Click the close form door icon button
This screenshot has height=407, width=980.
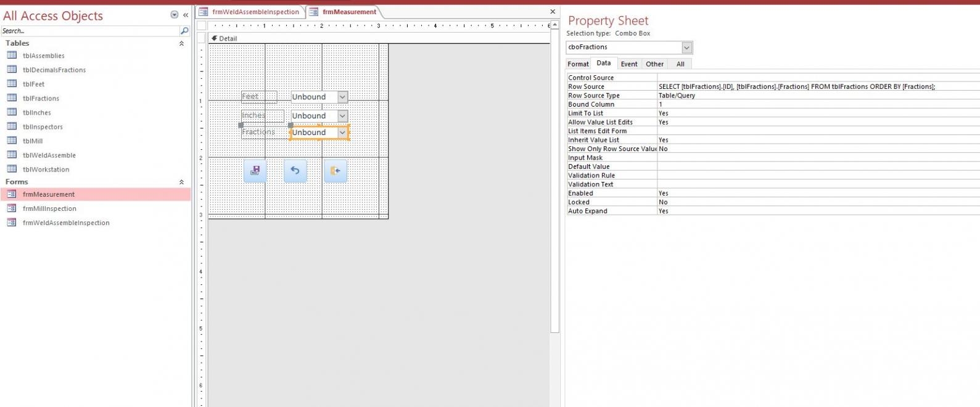click(x=335, y=171)
